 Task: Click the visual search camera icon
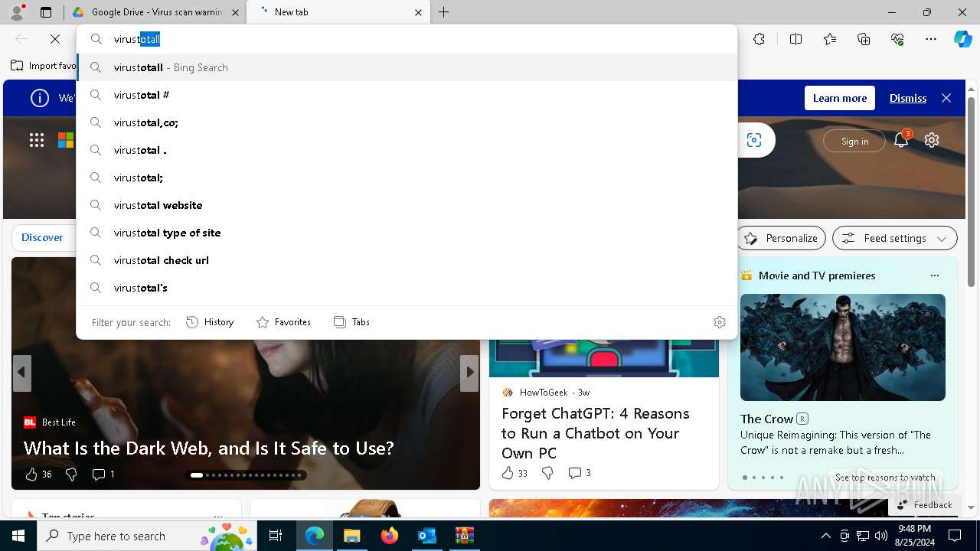click(x=754, y=140)
